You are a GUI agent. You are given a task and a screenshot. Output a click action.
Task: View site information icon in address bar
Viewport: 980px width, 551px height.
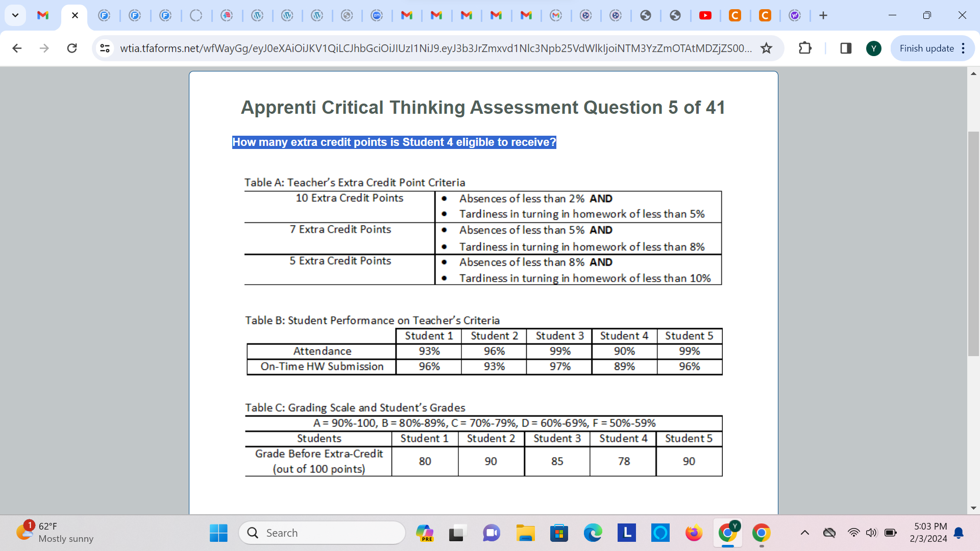[105, 48]
